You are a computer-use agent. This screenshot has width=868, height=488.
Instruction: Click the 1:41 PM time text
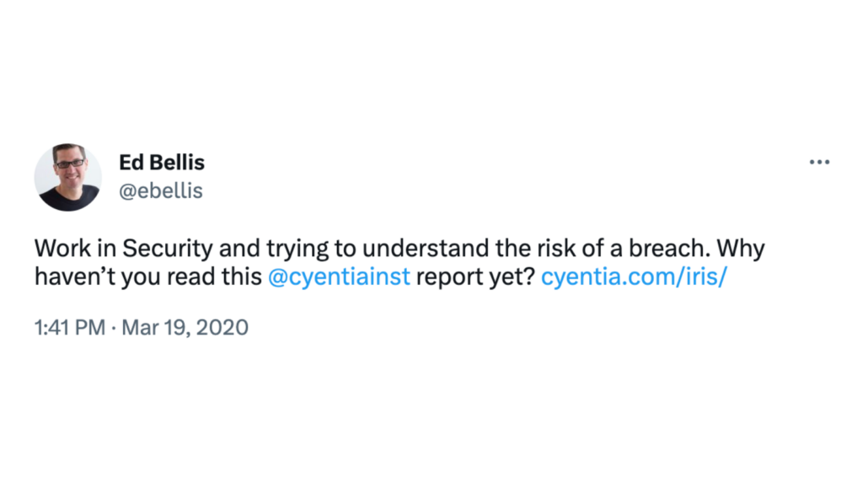tap(70, 327)
